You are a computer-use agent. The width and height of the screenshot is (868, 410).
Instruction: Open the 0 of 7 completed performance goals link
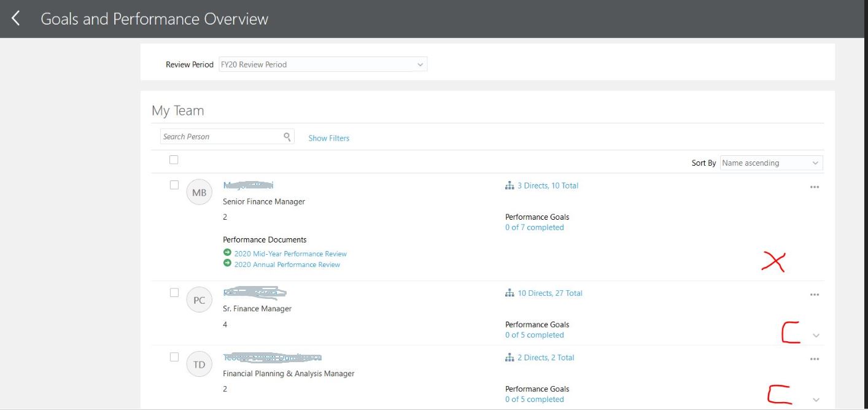(x=536, y=227)
